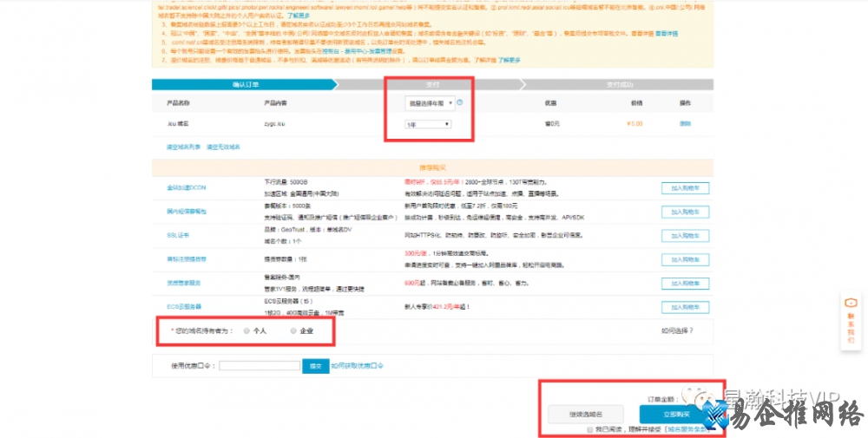
Task: Add 全站加速DCDN to shopping cart
Action: [686, 187]
